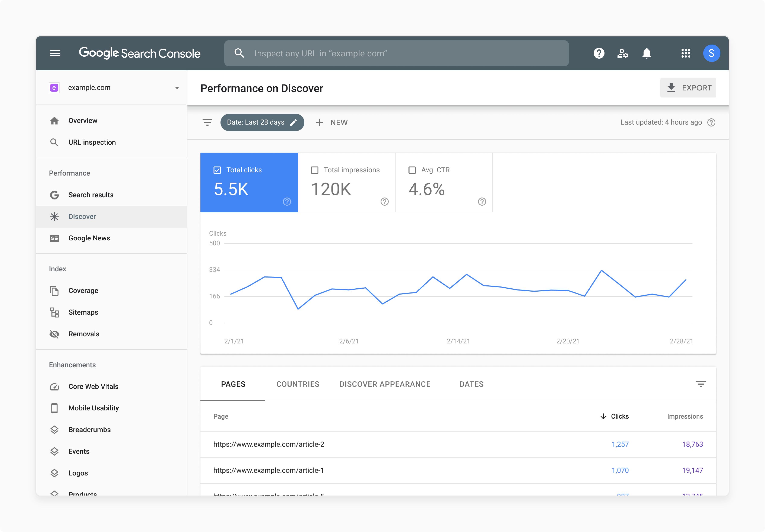Open the account avatar S
The image size is (765, 532).
coord(711,53)
